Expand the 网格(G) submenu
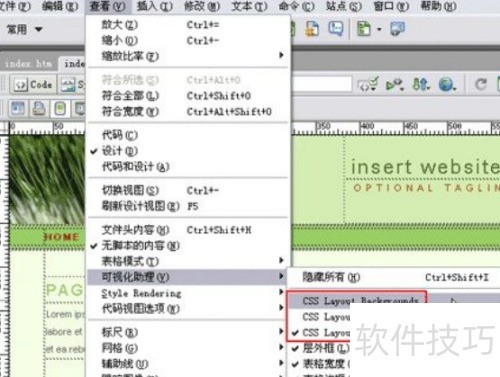The width and height of the screenshot is (500, 377). 188,348
